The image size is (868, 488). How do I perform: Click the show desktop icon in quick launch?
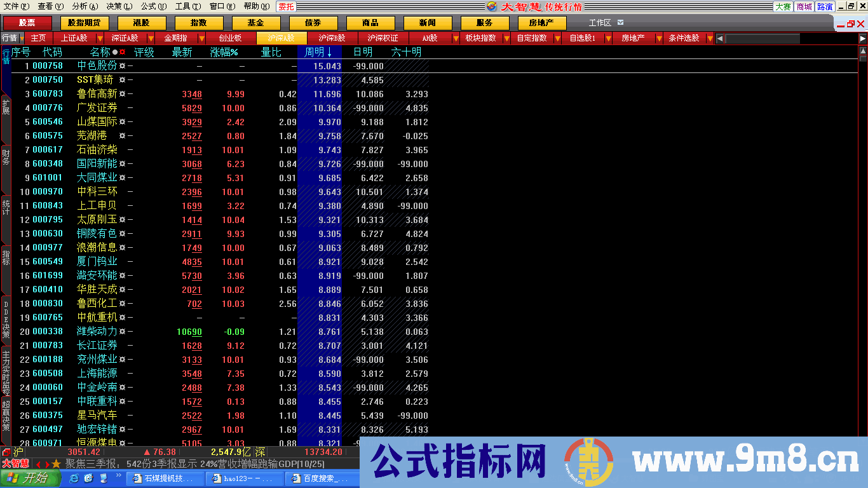(x=103, y=478)
